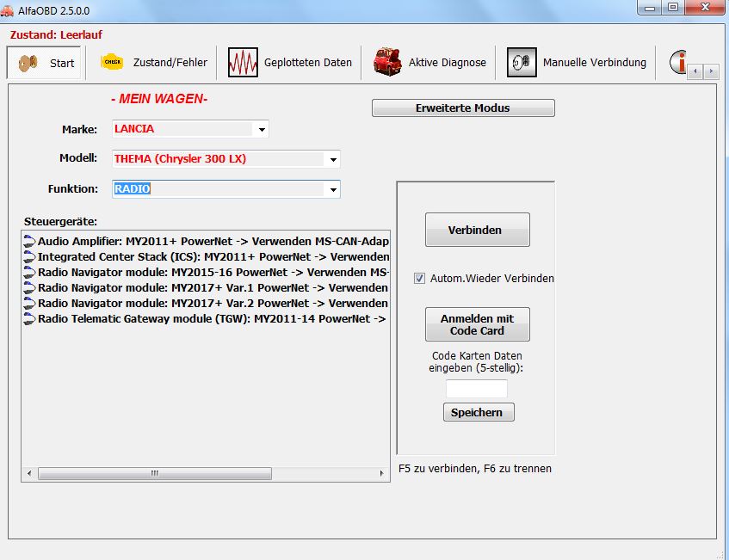Click the Steuergeräte horizontal scrollbar thumb
Screen dimensions: 729x560
(155, 473)
